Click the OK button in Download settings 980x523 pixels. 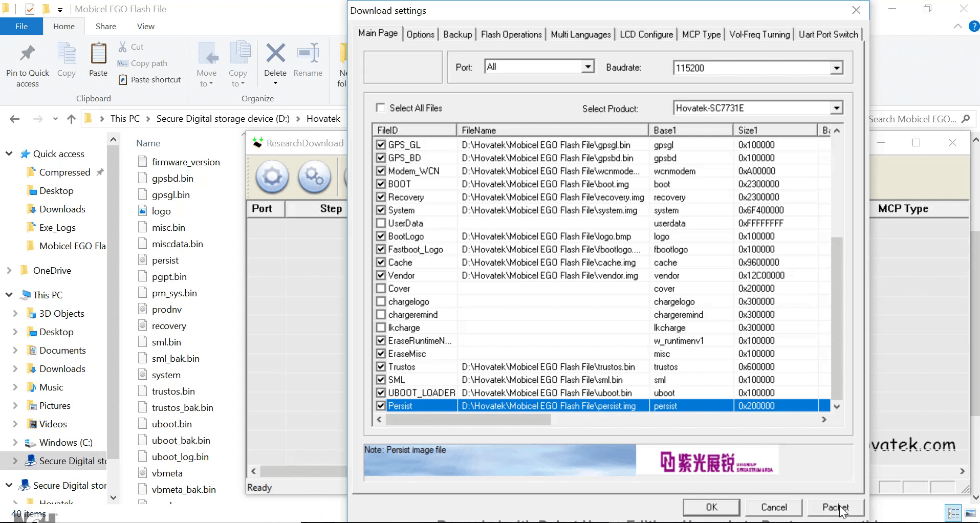tap(711, 507)
